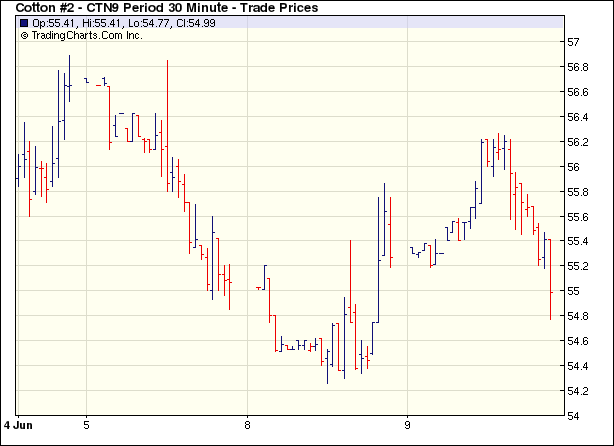Click the 56.8 y-axis price label
Image resolution: width=614 pixels, height=446 pixels.
pyautogui.click(x=578, y=67)
